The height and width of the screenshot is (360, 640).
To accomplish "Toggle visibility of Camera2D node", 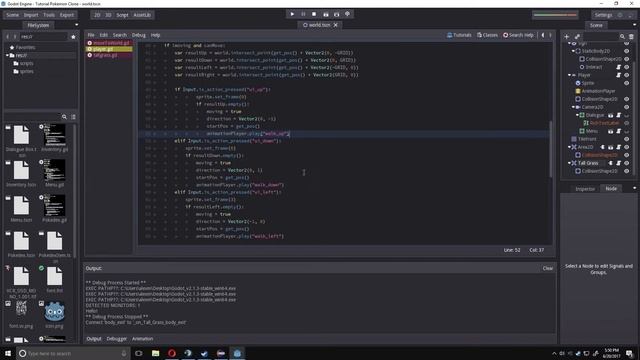I will [x=627, y=107].
